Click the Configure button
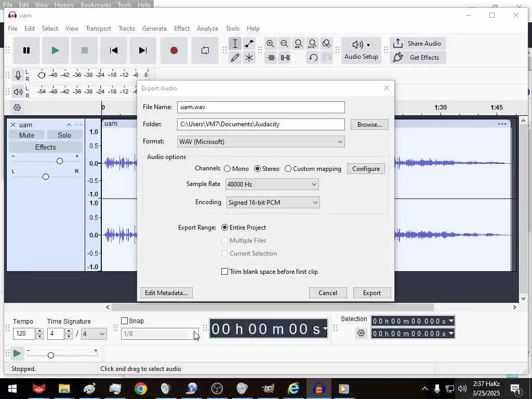This screenshot has height=399, width=532. coord(366,169)
